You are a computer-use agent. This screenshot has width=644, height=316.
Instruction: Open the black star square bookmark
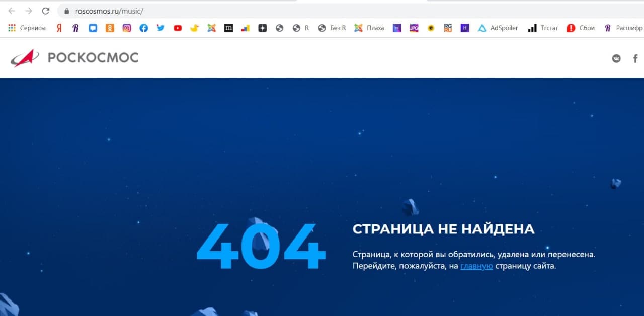(263, 28)
